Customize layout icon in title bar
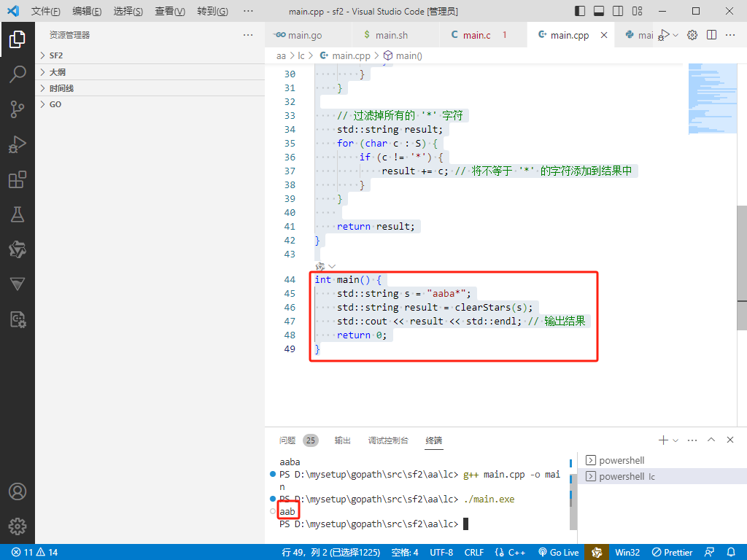747x560 pixels. tap(637, 11)
